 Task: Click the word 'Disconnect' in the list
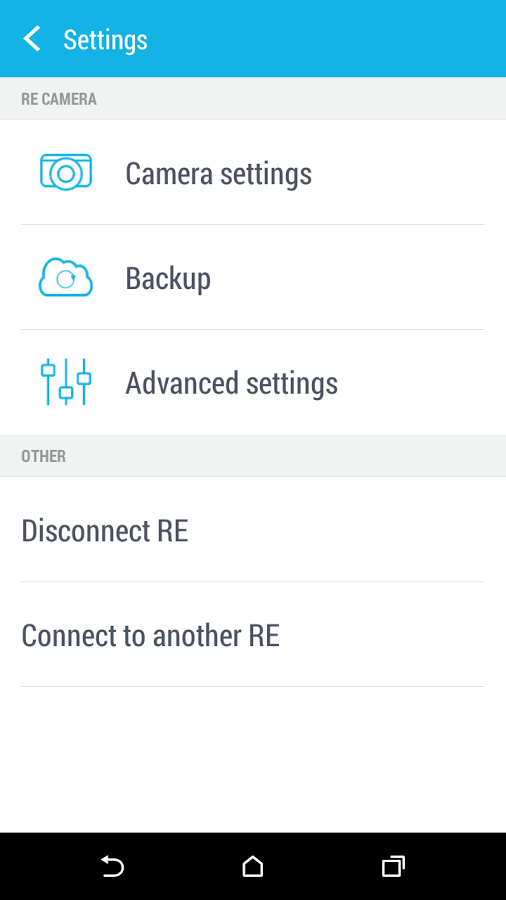point(85,530)
